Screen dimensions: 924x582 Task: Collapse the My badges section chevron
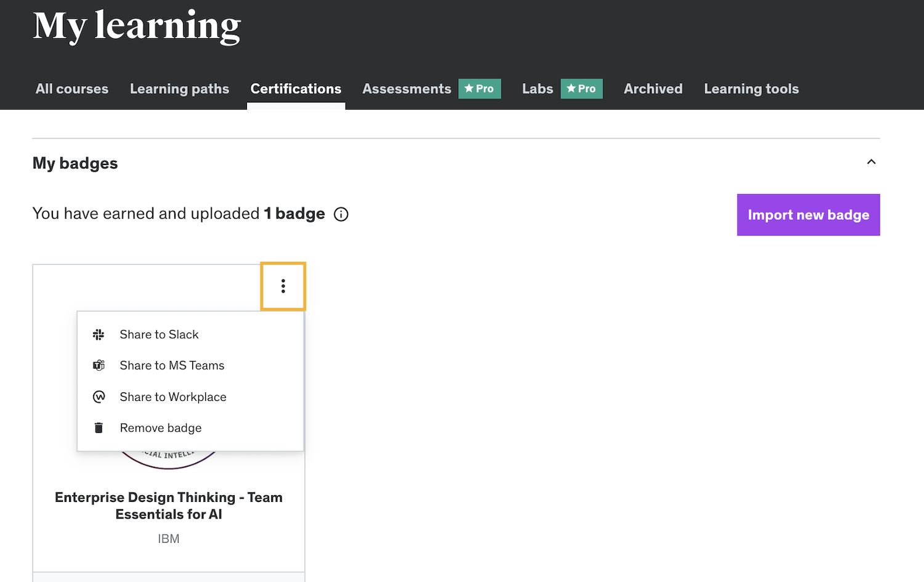(x=871, y=162)
